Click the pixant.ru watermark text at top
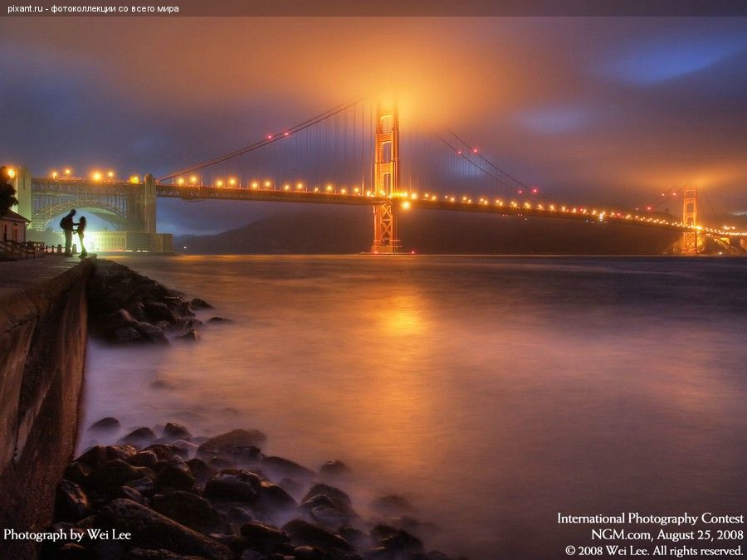Image resolution: width=747 pixels, height=560 pixels. (93, 8)
